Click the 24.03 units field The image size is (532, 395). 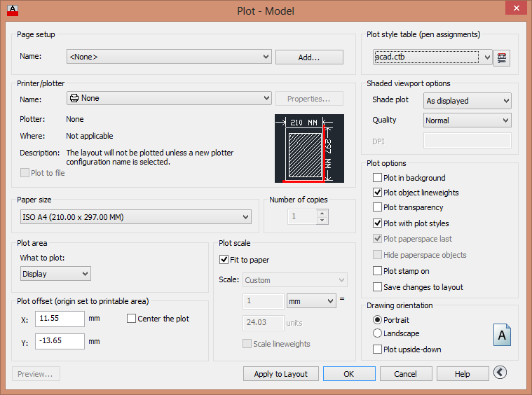[x=264, y=322]
